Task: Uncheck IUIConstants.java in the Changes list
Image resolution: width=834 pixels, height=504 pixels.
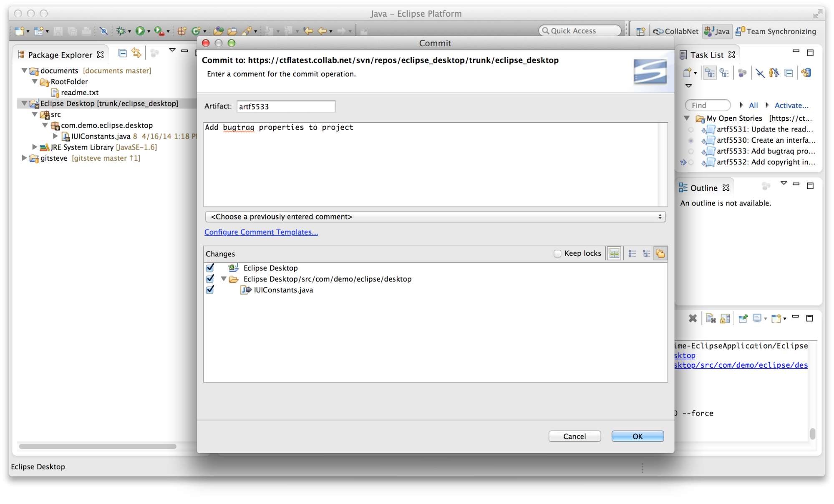Action: (x=210, y=290)
